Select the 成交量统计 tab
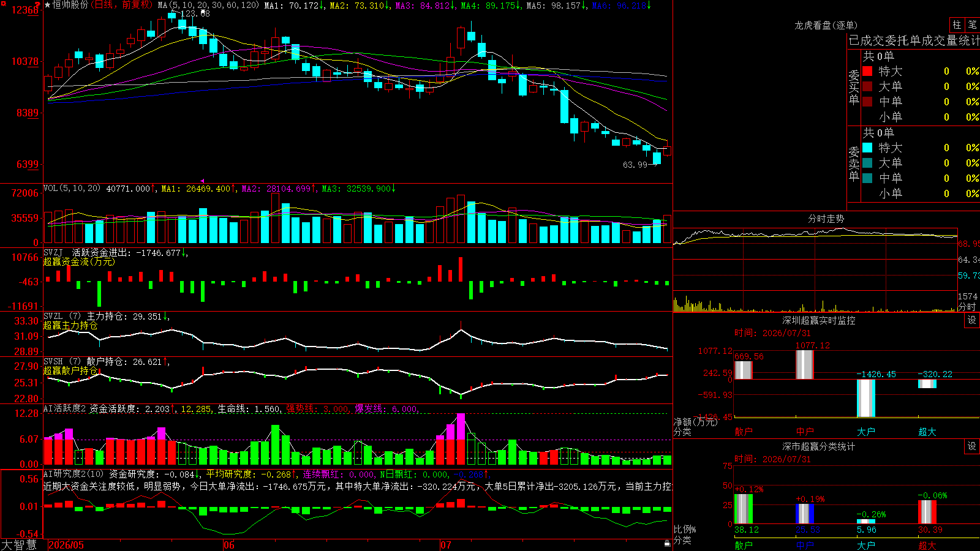This screenshot has height=551, width=980. pyautogui.click(x=951, y=41)
